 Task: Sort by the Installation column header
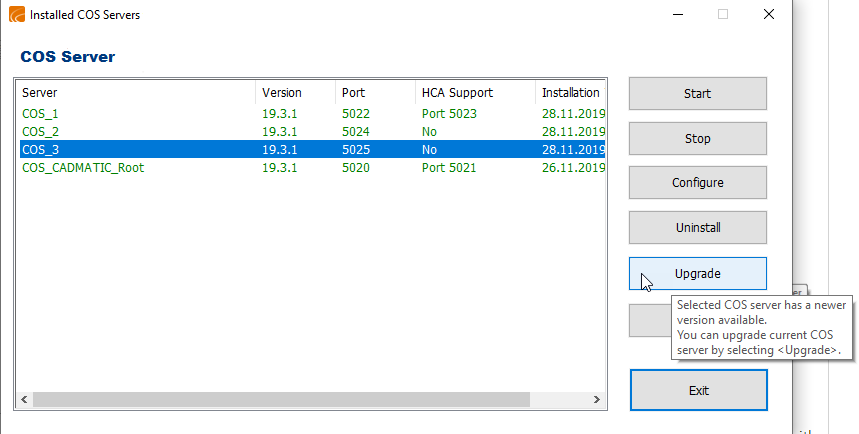pyautogui.click(x=570, y=93)
